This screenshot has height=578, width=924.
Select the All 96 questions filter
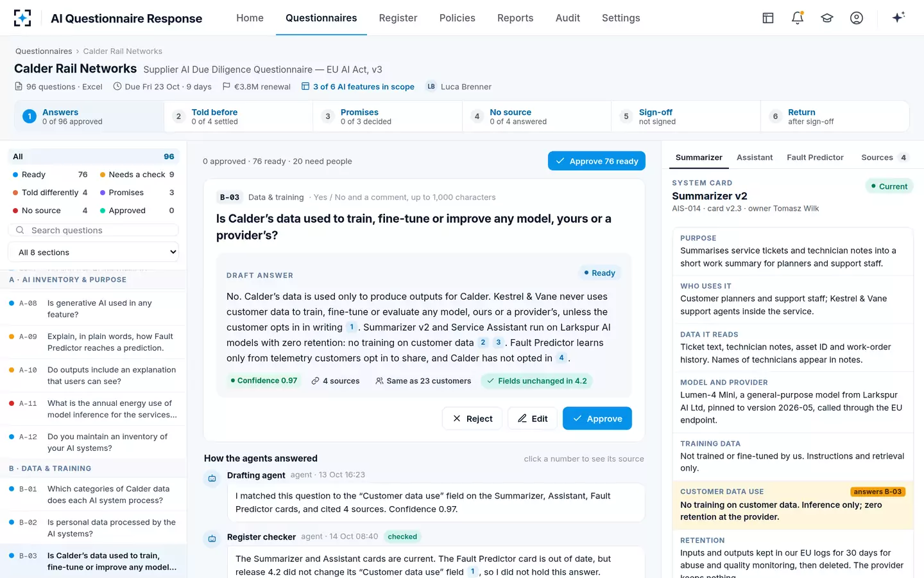point(94,157)
